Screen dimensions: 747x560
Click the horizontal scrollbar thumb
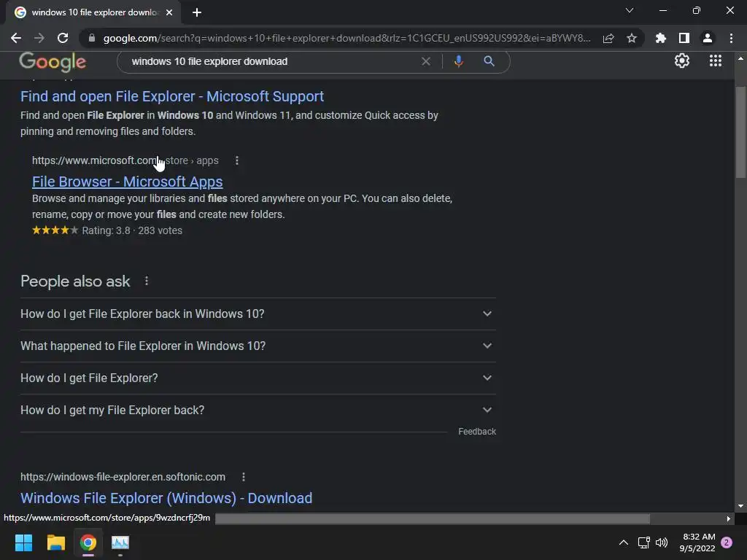[x=433, y=518]
